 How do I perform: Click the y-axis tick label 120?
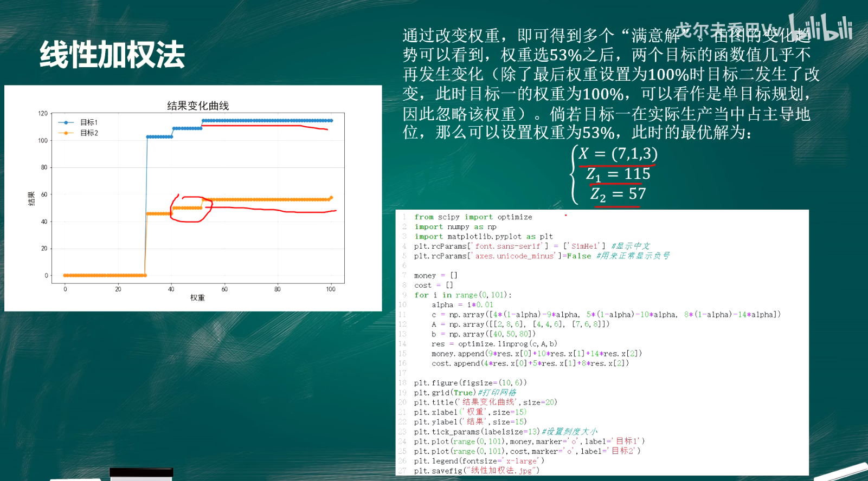tap(43, 113)
